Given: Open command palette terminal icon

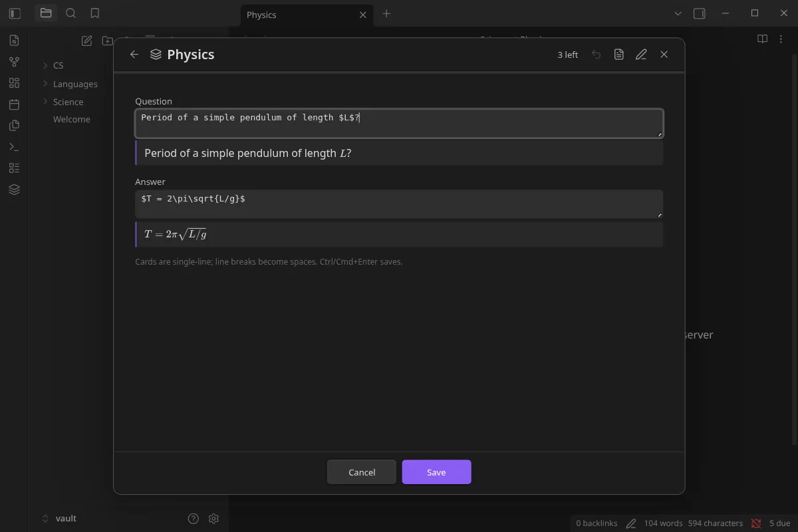Looking at the screenshot, I should (x=14, y=147).
